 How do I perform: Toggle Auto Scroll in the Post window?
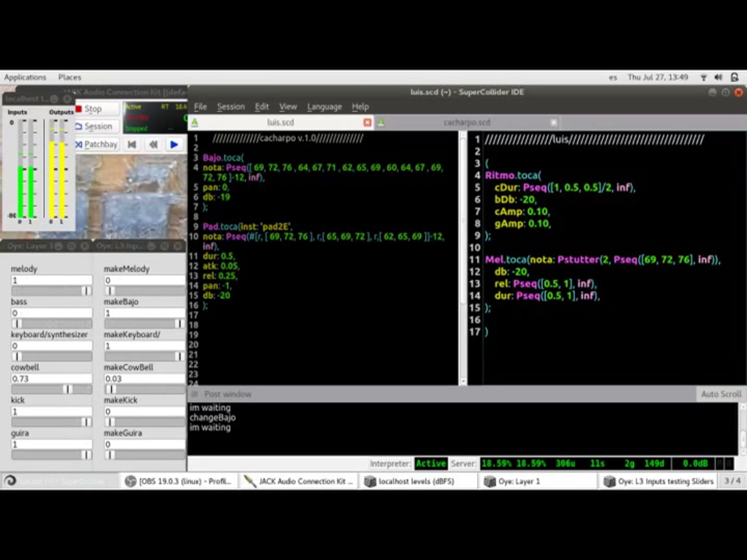pyautogui.click(x=721, y=394)
